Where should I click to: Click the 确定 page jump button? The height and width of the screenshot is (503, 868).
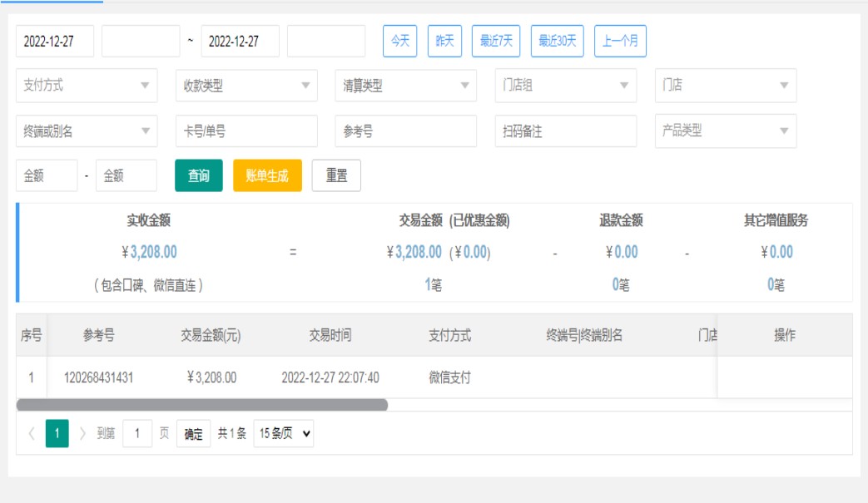click(193, 434)
